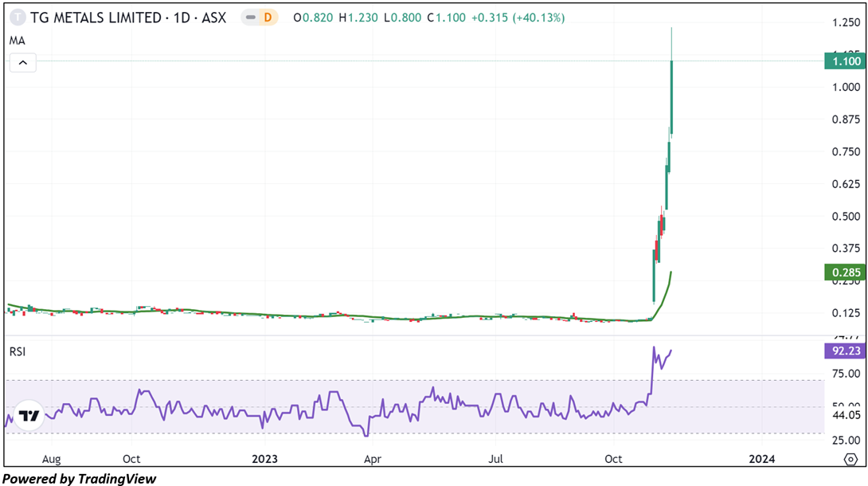Click the 0.125 price axis label
The height and width of the screenshot is (486, 868).
pos(846,313)
